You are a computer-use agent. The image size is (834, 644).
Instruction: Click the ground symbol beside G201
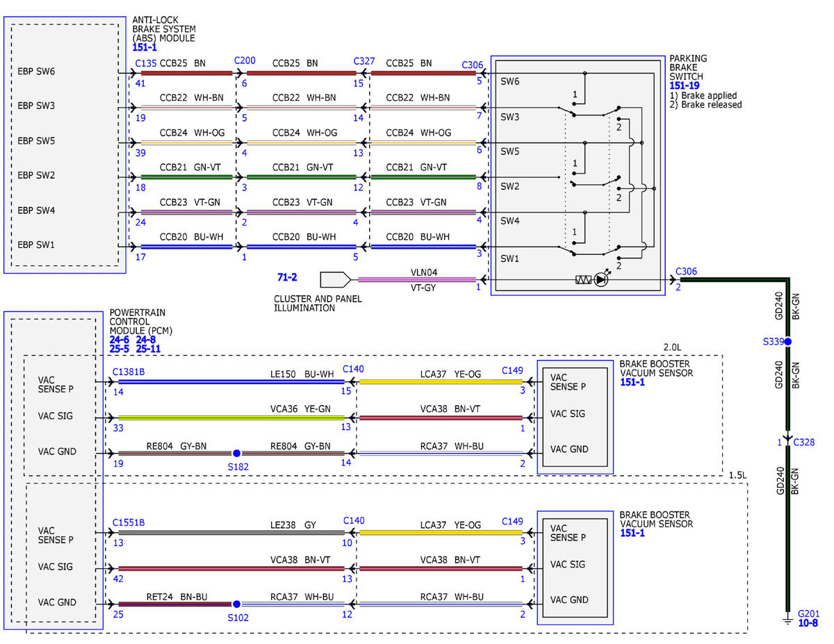(x=787, y=620)
